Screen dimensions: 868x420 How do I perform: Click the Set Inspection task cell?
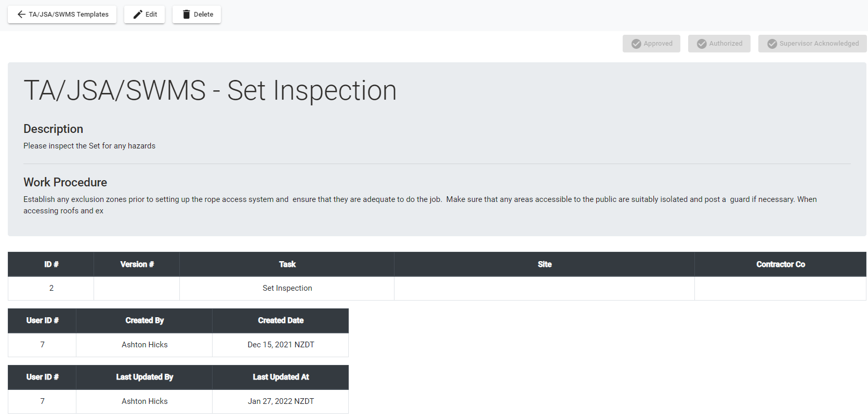pyautogui.click(x=287, y=288)
